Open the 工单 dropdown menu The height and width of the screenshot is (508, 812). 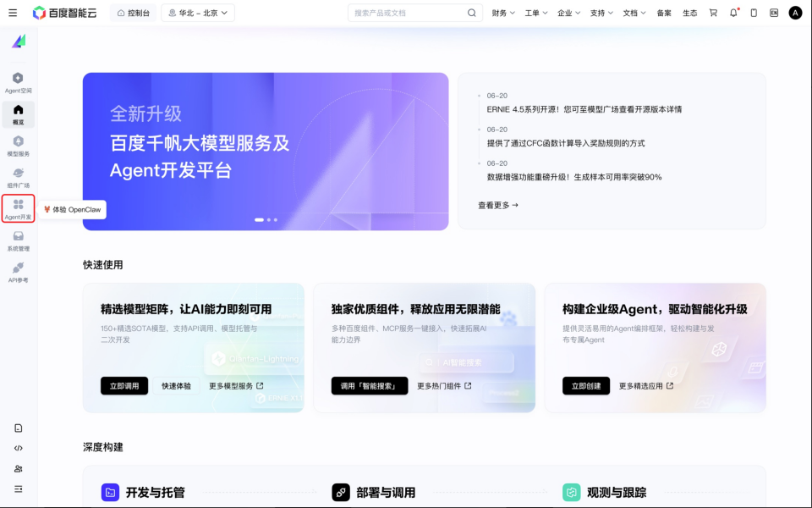coord(535,13)
